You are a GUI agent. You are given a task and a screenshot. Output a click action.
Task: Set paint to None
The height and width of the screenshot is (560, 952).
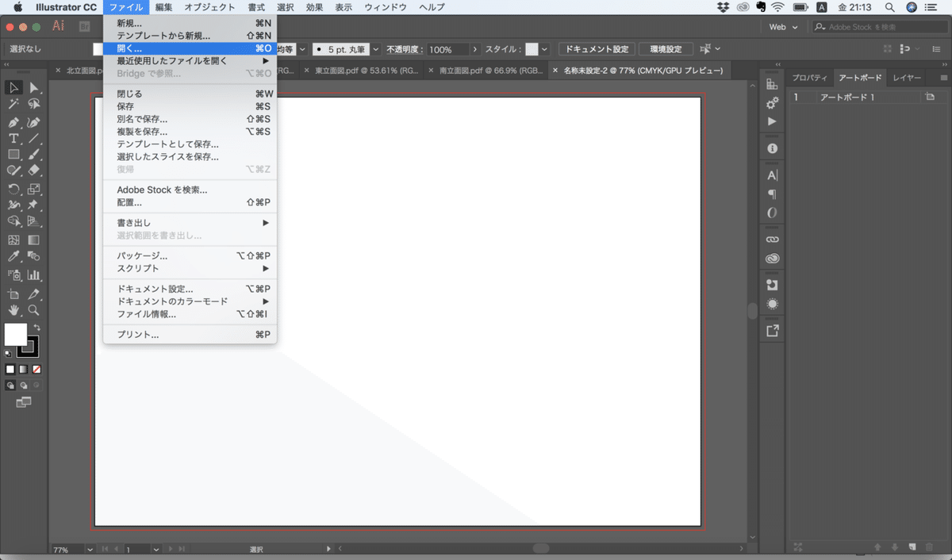[36, 370]
